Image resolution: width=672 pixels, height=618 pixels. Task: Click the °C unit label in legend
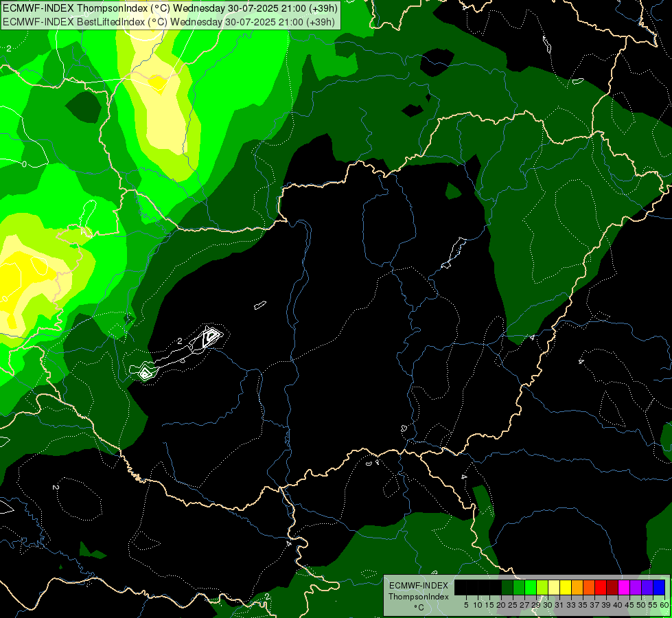pos(419,608)
